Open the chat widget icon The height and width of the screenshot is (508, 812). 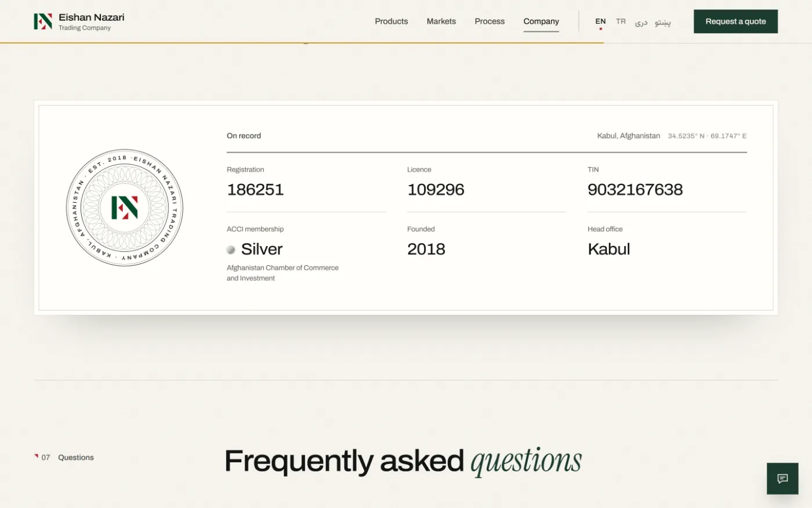pos(782,478)
